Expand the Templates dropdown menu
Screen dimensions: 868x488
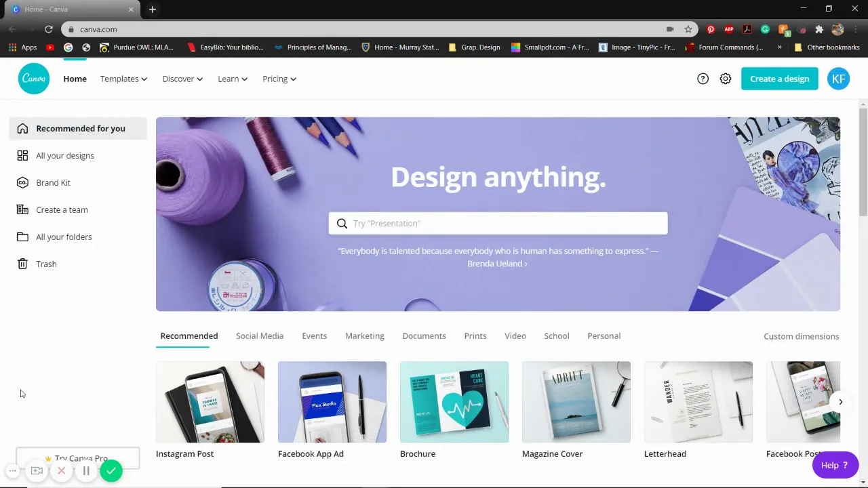(123, 79)
